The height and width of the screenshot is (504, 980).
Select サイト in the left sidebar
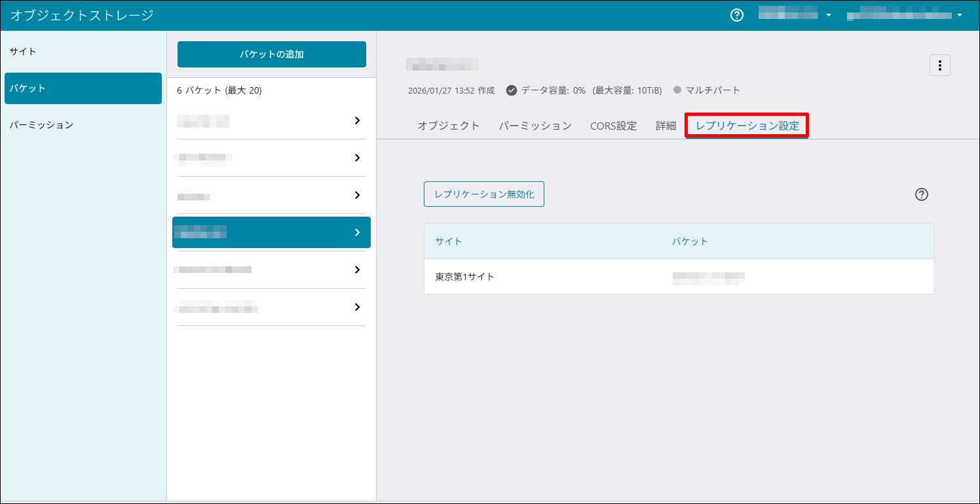point(23,51)
